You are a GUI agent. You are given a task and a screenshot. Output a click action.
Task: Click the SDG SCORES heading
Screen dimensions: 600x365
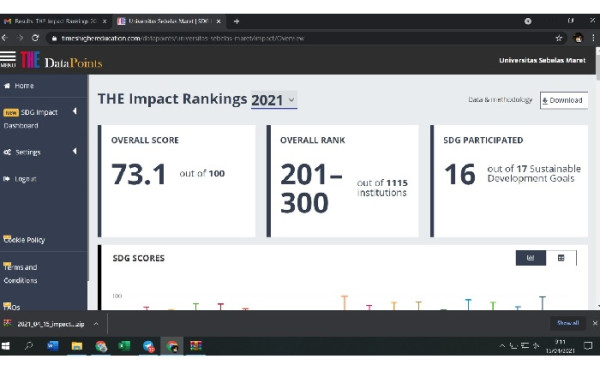coord(139,258)
